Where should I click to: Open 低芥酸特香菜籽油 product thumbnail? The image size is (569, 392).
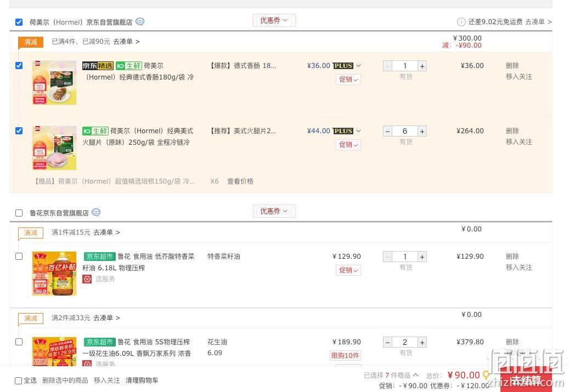54,274
